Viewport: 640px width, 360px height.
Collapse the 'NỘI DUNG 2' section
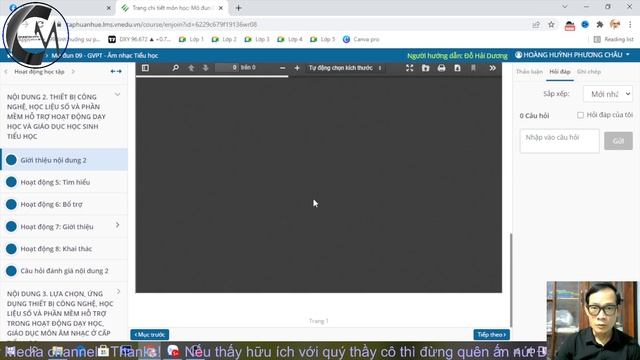click(x=118, y=95)
